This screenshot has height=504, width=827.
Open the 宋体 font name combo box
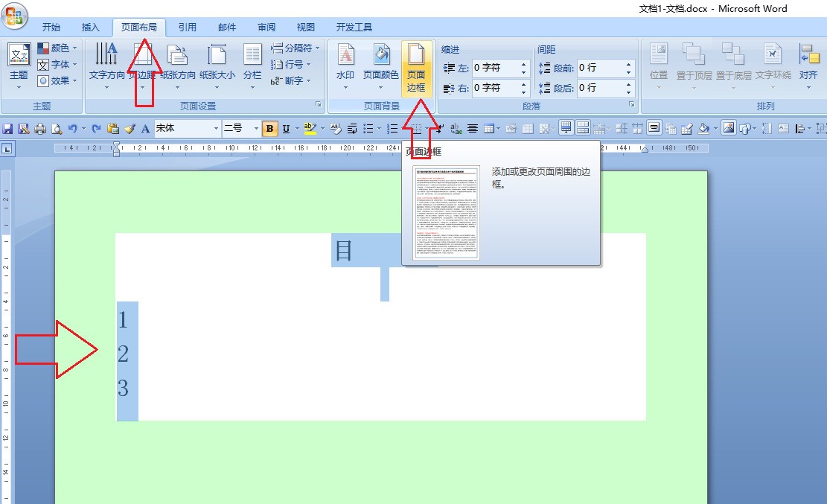coord(188,128)
